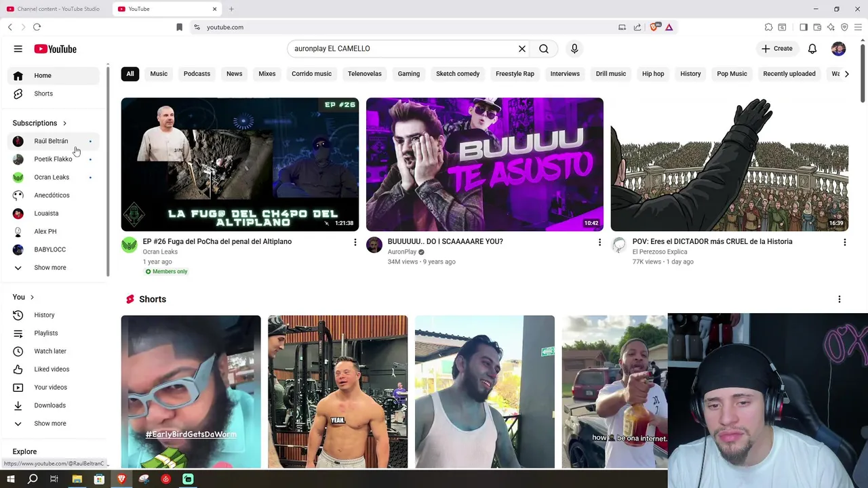Click the YouTube logo

coord(56,49)
